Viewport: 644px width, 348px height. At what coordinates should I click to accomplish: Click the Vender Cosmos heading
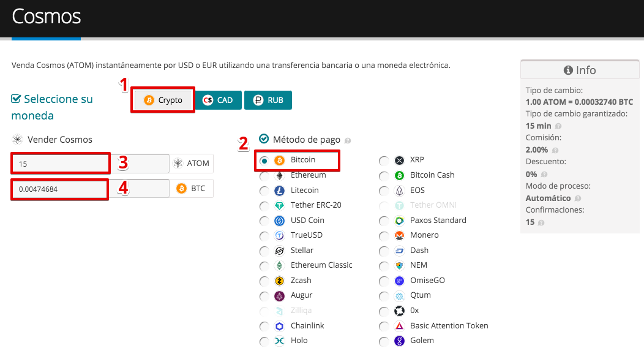[x=60, y=140]
